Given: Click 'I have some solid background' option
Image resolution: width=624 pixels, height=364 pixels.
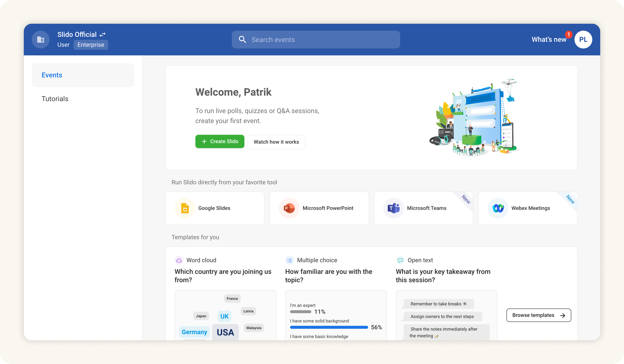Looking at the screenshot, I should (x=319, y=321).
